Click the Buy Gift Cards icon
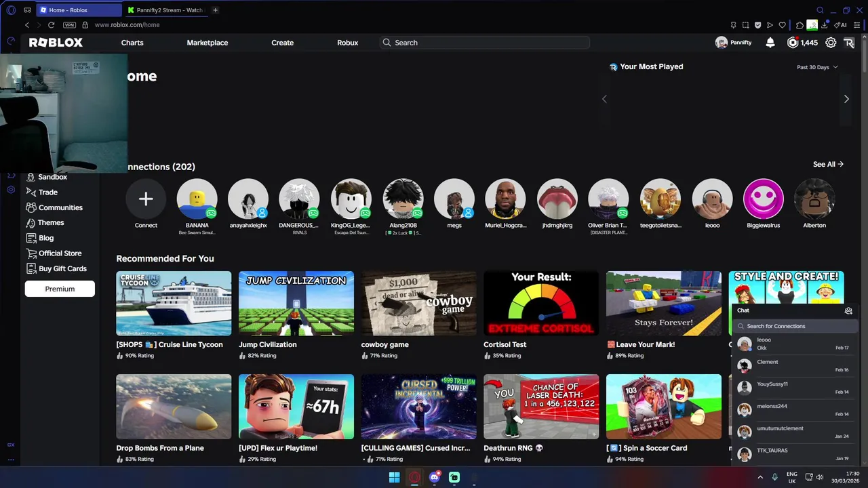The height and width of the screenshot is (488, 868). click(x=31, y=268)
